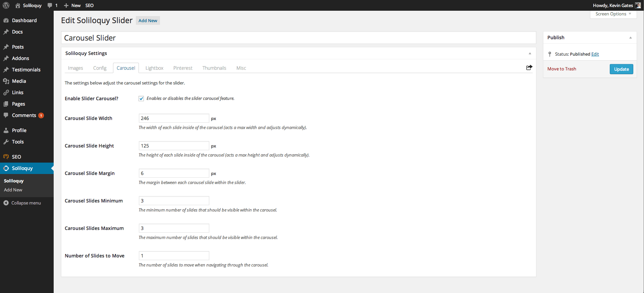Click the Pages icon in sidebar
This screenshot has width=644, height=293.
(x=6, y=104)
